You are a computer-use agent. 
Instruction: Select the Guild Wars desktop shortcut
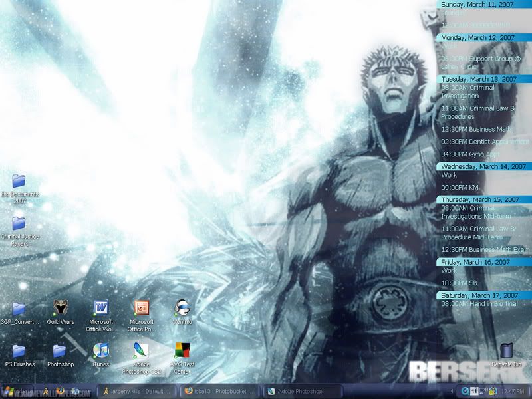[x=61, y=313]
